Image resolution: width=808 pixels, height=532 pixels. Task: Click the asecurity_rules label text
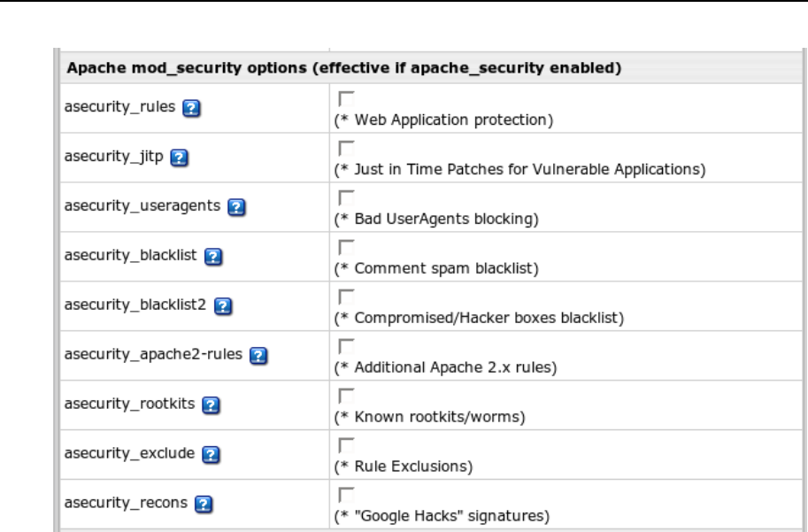coord(120,108)
